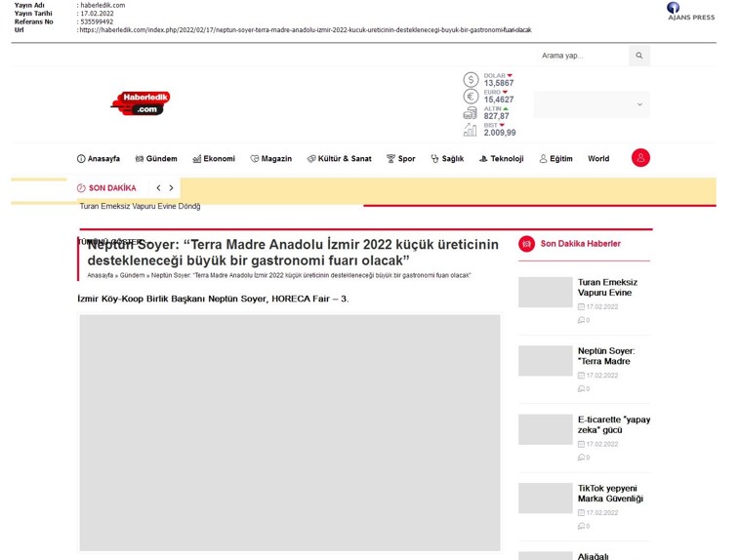
Task: Open the World menu item
Action: pyautogui.click(x=598, y=159)
